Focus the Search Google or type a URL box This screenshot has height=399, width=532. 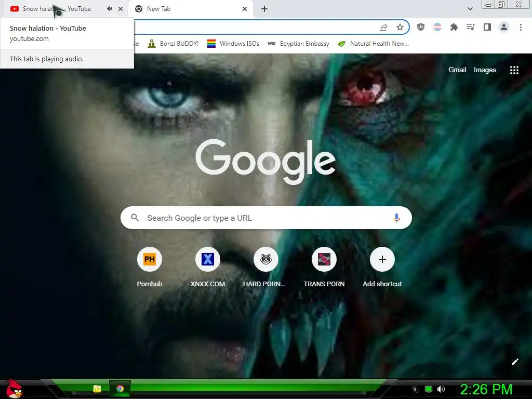tap(266, 218)
